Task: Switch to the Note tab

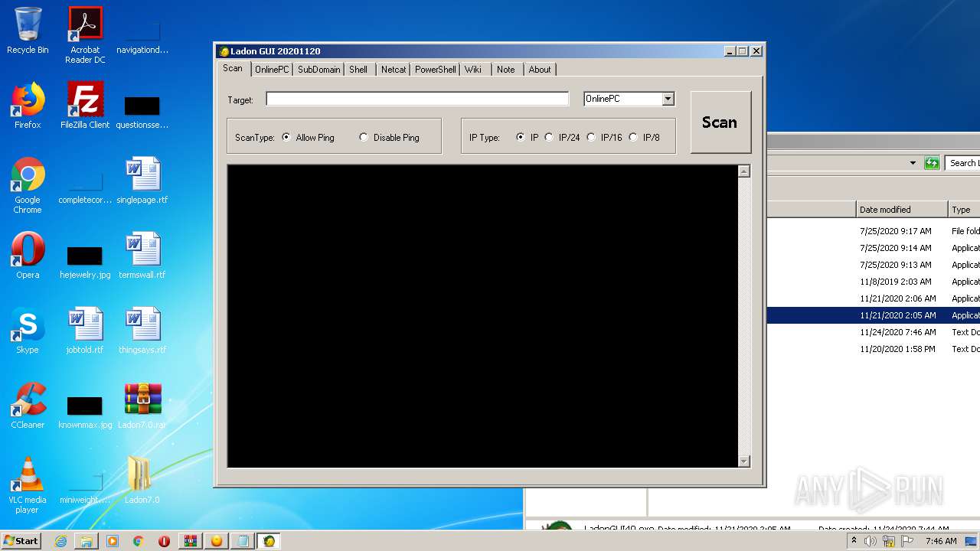Action: tap(506, 70)
